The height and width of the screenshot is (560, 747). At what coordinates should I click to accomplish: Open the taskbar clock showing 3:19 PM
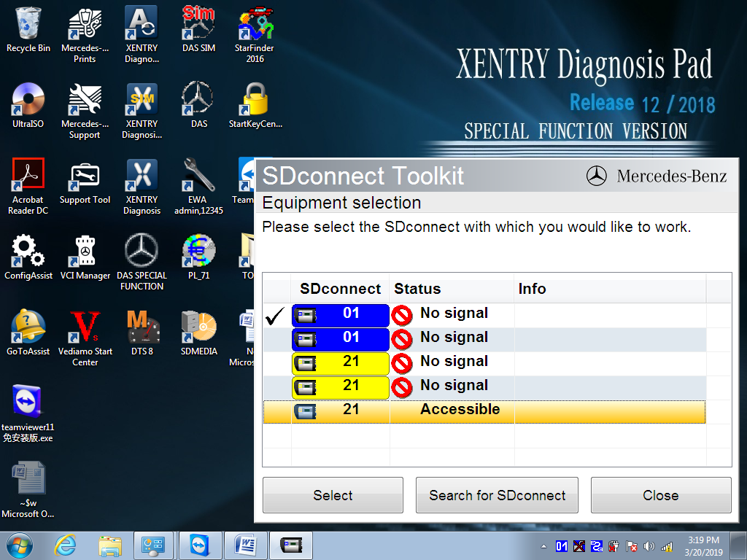tap(703, 546)
